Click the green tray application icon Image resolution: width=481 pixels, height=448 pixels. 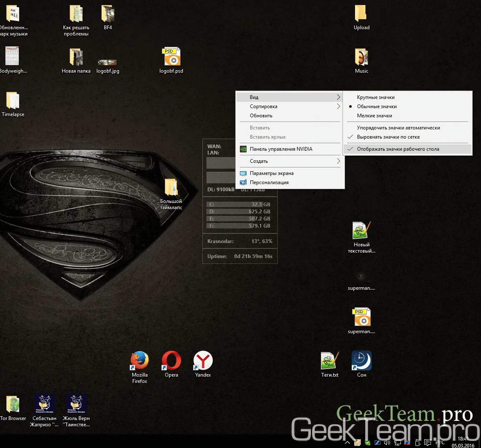click(368, 443)
